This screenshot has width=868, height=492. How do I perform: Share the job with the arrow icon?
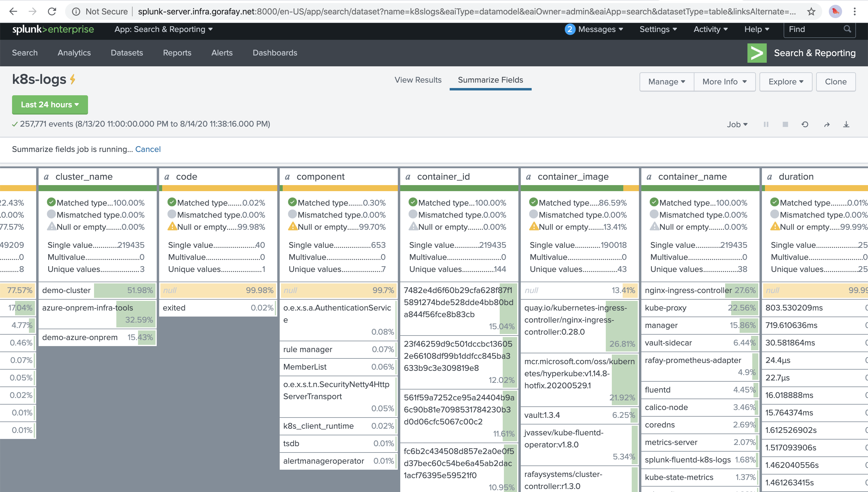tap(826, 124)
